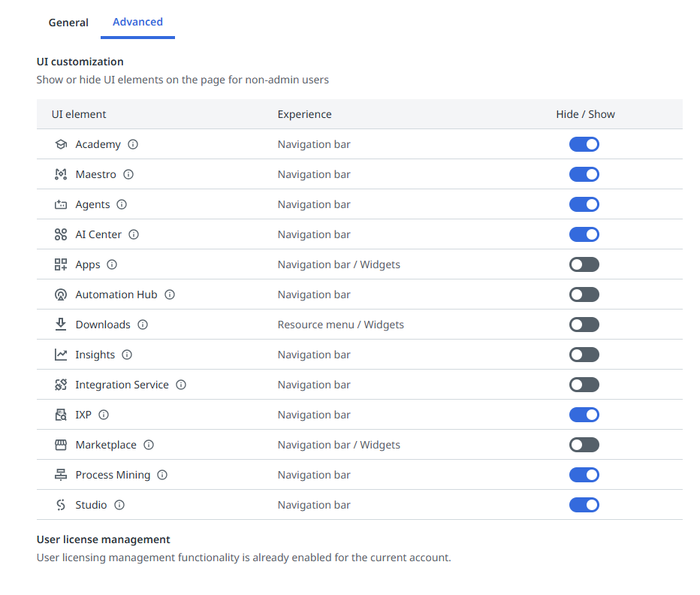Click the Experience column header
This screenshot has width=700, height=595.
[304, 114]
